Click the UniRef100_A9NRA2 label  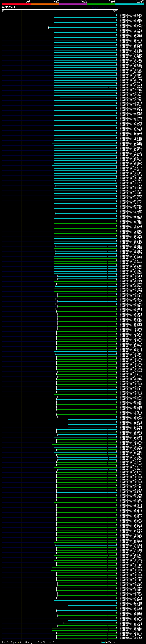point(131,50)
